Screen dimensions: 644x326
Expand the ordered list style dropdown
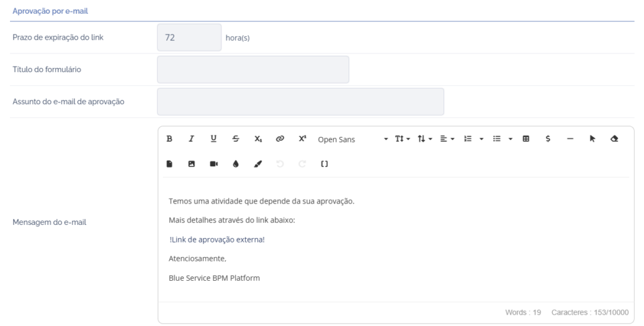[481, 139]
